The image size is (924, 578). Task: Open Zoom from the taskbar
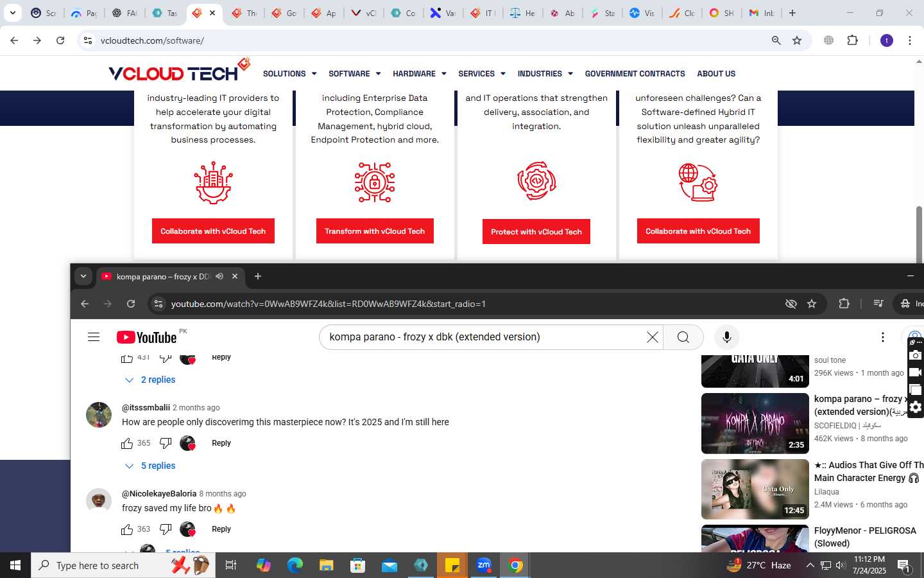484,565
